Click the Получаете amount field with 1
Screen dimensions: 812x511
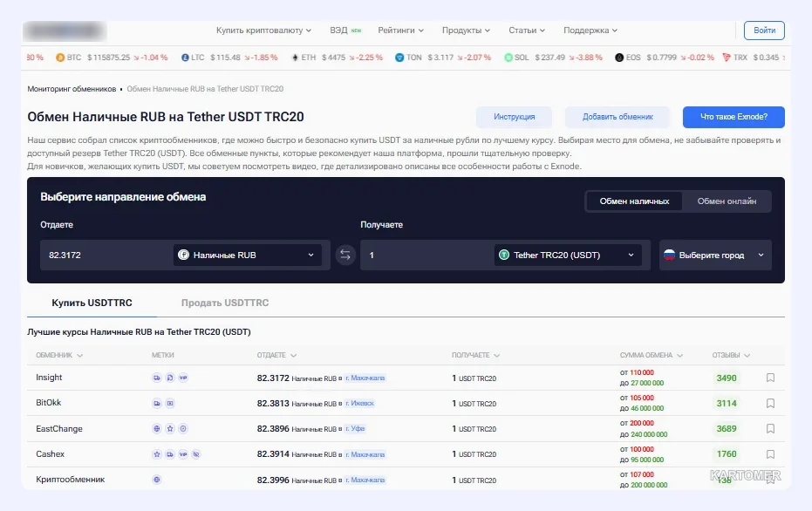tap(426, 255)
